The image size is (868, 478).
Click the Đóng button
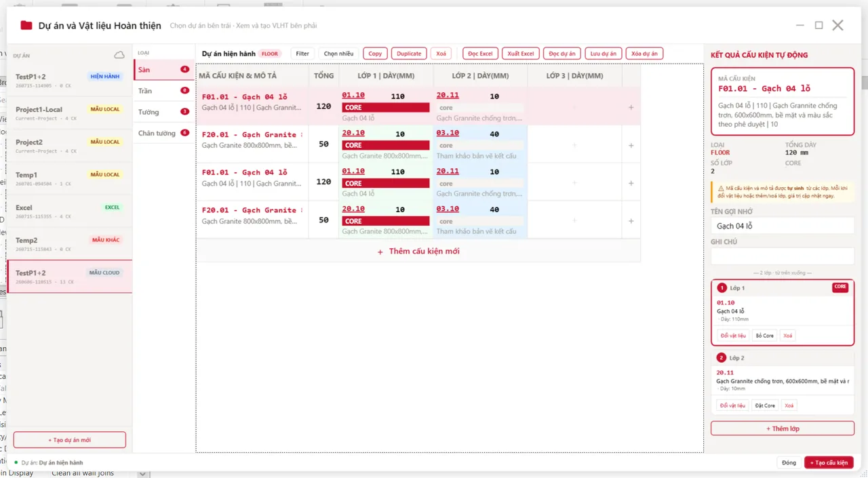789,463
